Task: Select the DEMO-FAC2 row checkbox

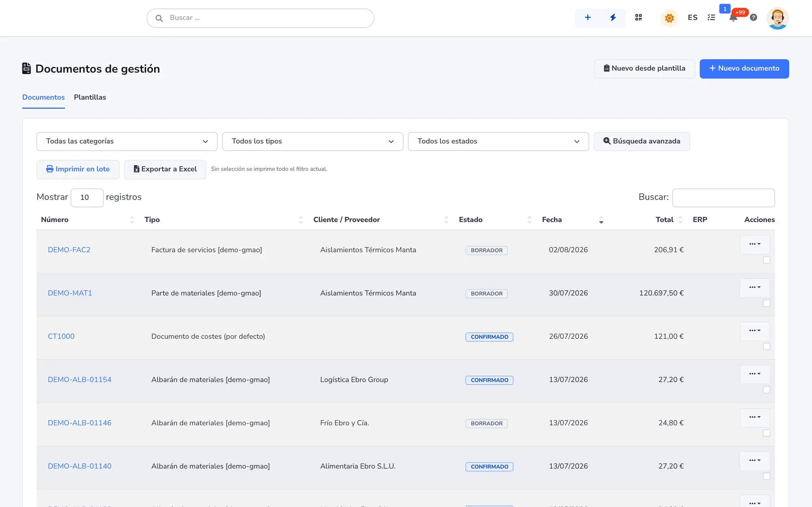Action: tap(767, 260)
